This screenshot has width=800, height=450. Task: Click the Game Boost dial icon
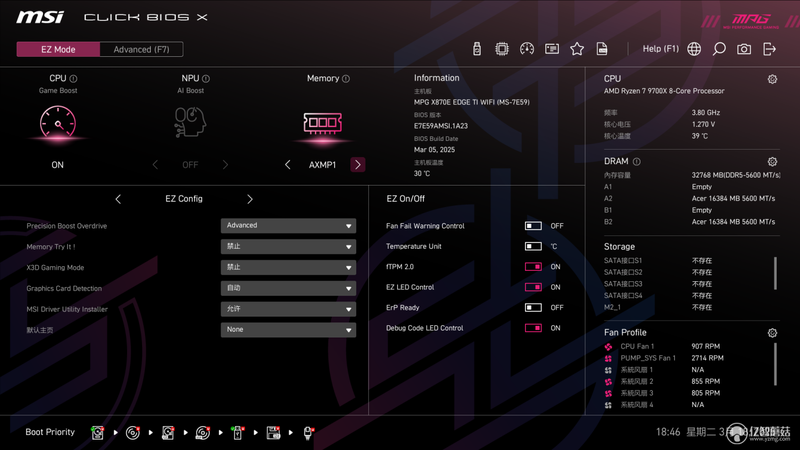pyautogui.click(x=58, y=122)
